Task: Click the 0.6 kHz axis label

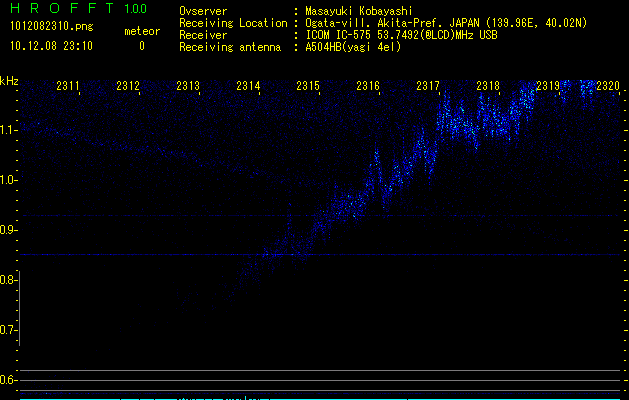Action: (x=8, y=380)
